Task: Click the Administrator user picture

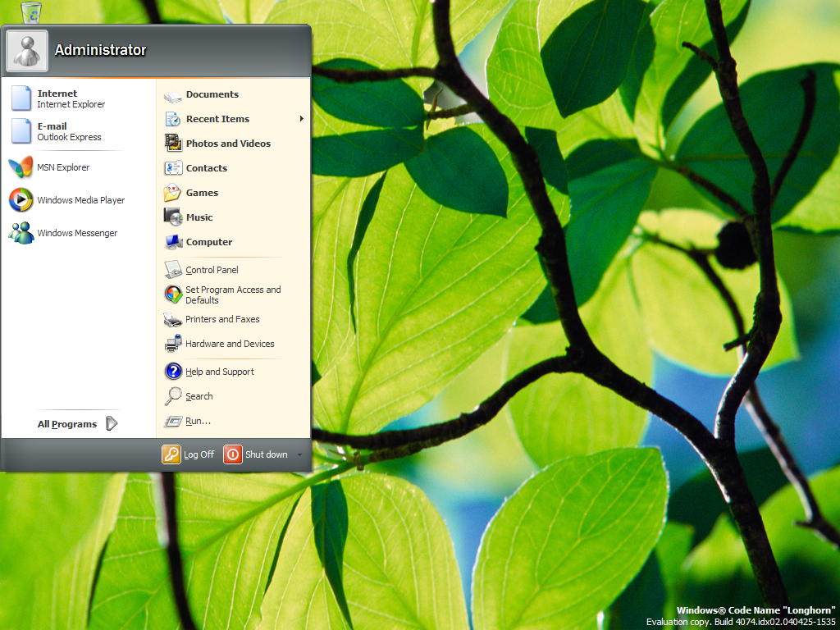Action: (27, 51)
